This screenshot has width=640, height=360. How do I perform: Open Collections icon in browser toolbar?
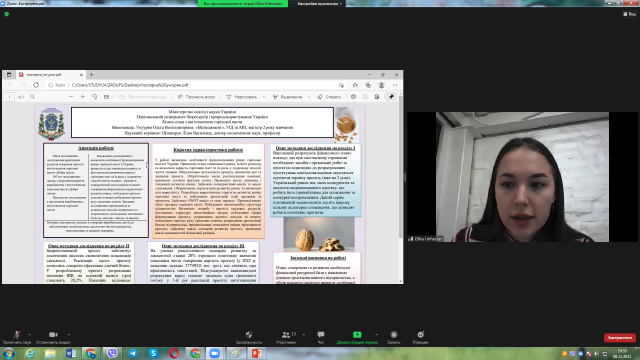point(368,85)
